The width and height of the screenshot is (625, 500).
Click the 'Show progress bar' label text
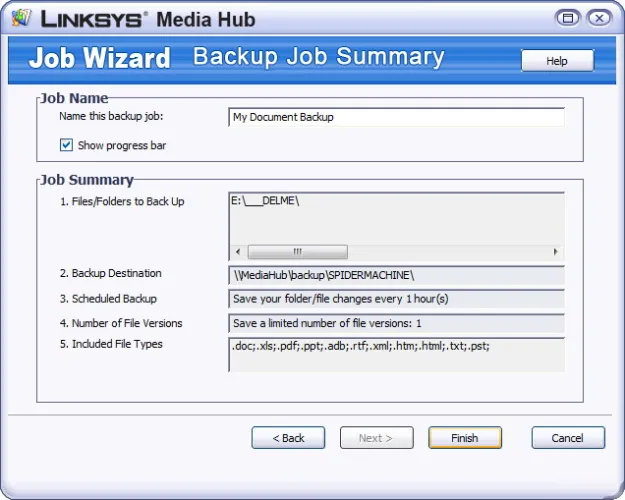(x=122, y=146)
